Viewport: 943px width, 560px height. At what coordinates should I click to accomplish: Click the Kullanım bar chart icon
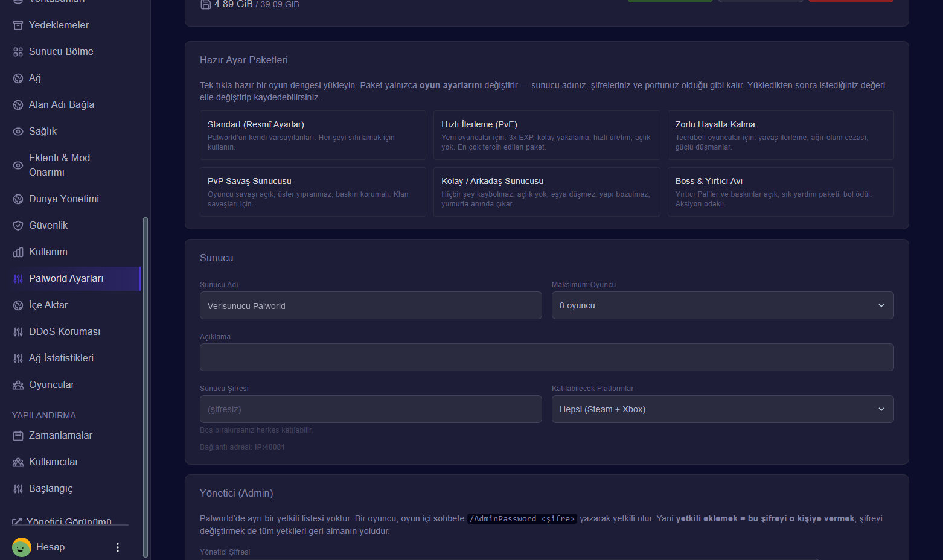pos(18,252)
